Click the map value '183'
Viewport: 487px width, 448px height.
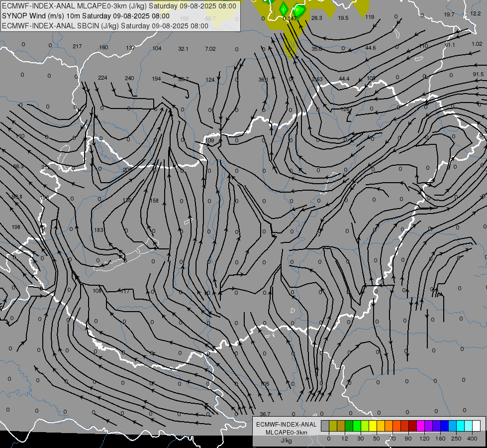pyautogui.click(x=99, y=230)
